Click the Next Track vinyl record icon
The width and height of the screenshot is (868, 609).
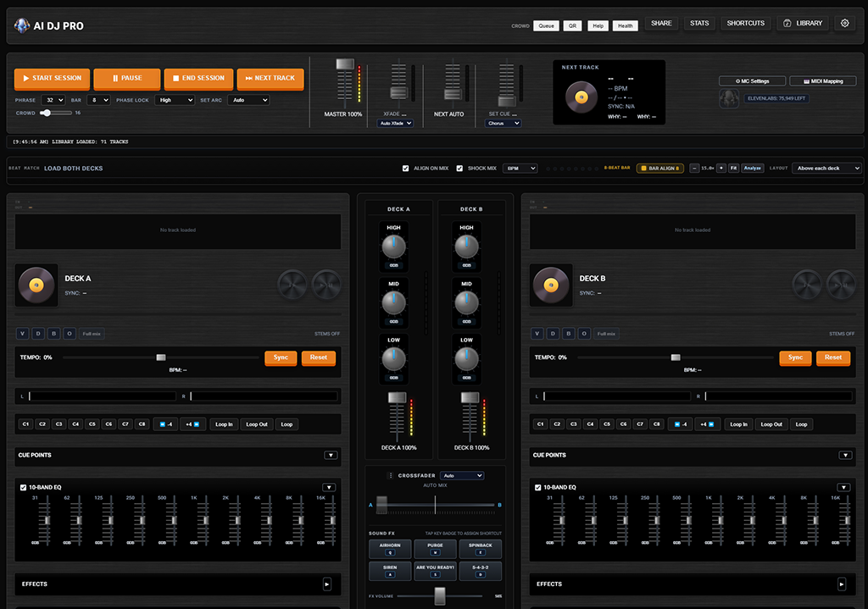pos(581,97)
